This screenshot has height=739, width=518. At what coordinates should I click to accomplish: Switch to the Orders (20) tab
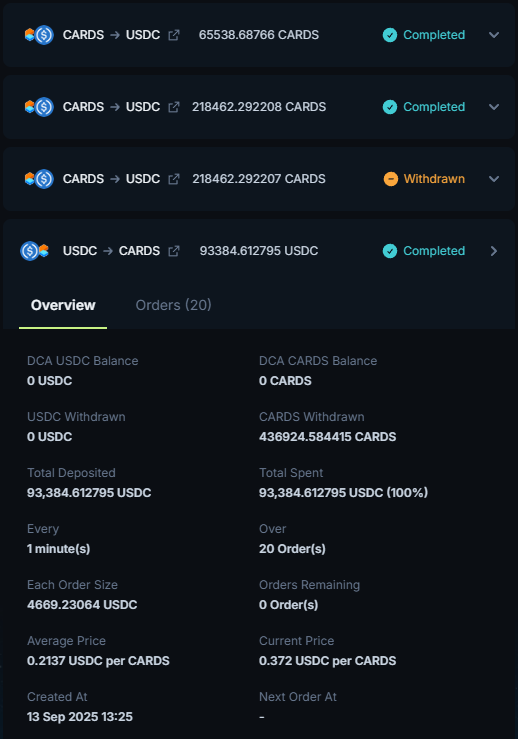pyautogui.click(x=173, y=305)
